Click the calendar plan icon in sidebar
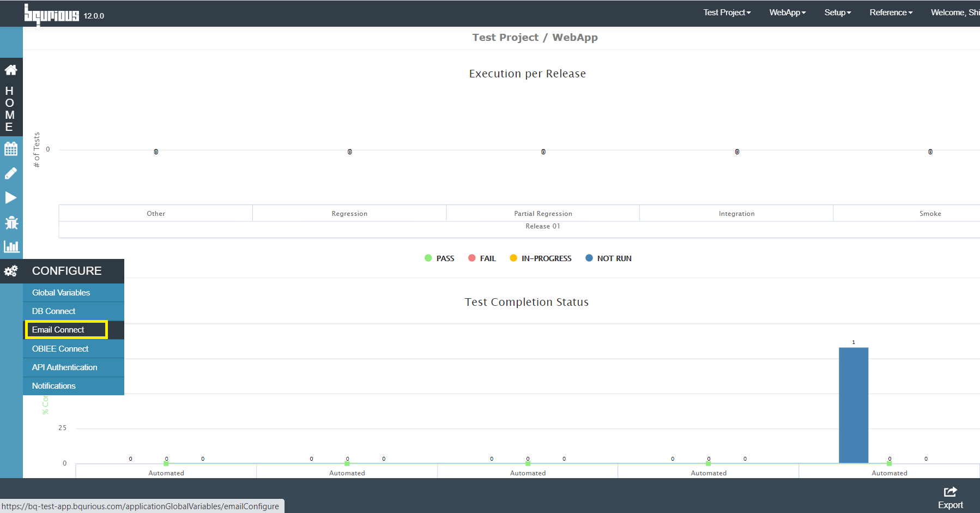Screen dimensions: 980x513 click(11, 148)
